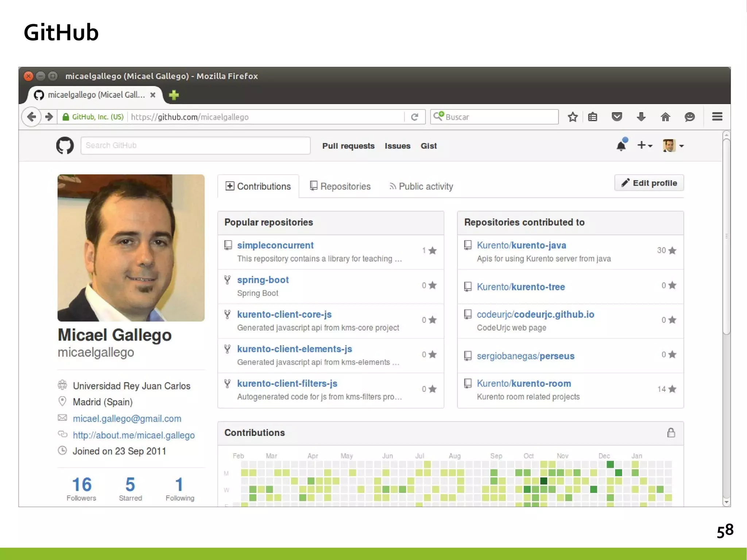Open the downloads arrow icon
Image resolution: width=747 pixels, height=560 pixels.
[x=641, y=117]
